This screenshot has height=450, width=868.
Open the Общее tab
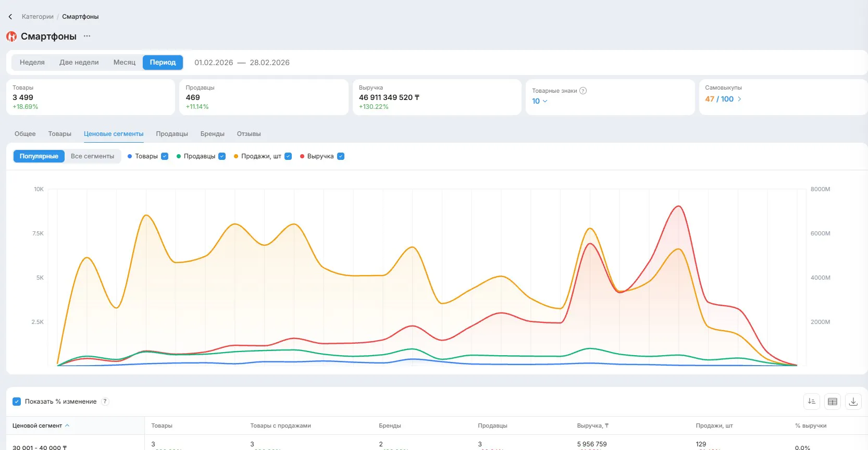click(x=25, y=134)
